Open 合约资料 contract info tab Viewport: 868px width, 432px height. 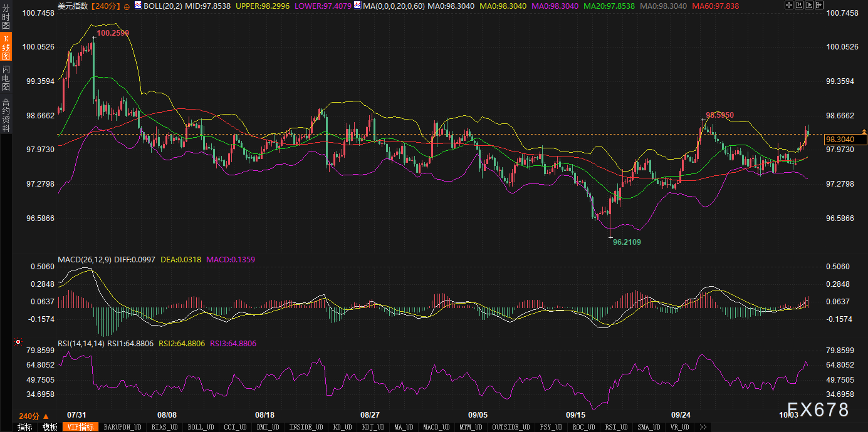point(6,115)
